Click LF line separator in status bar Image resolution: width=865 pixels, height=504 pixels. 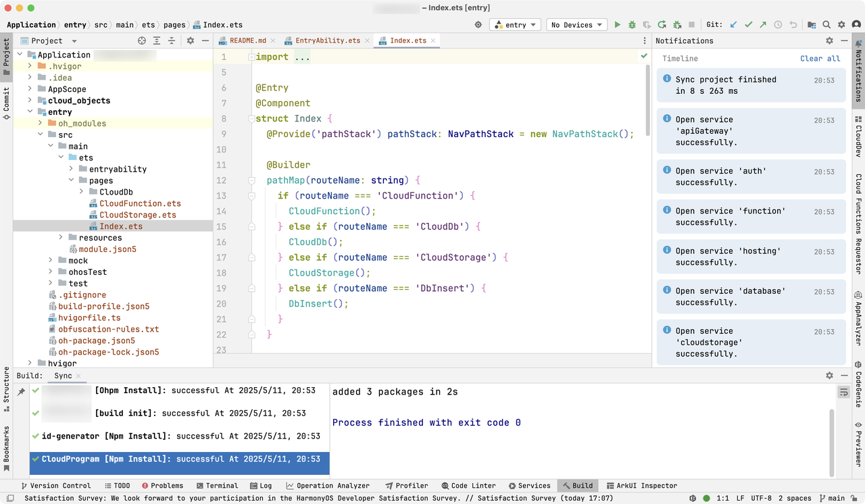tap(740, 499)
